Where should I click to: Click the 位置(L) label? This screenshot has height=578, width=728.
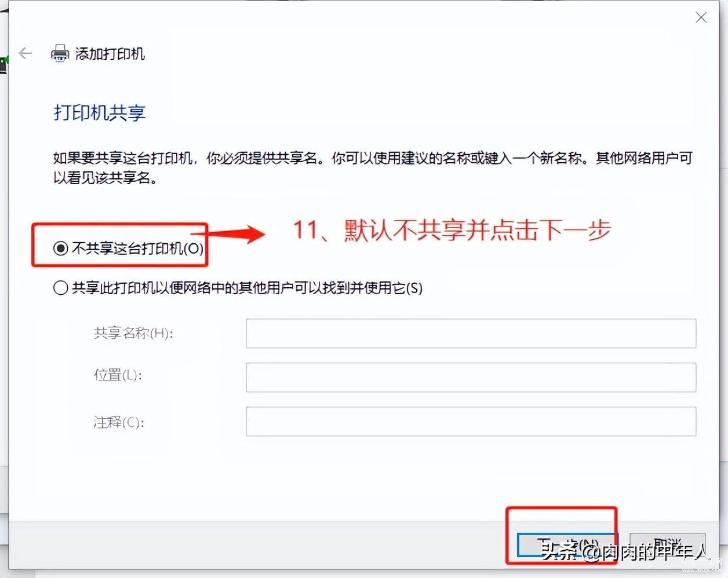118,375
